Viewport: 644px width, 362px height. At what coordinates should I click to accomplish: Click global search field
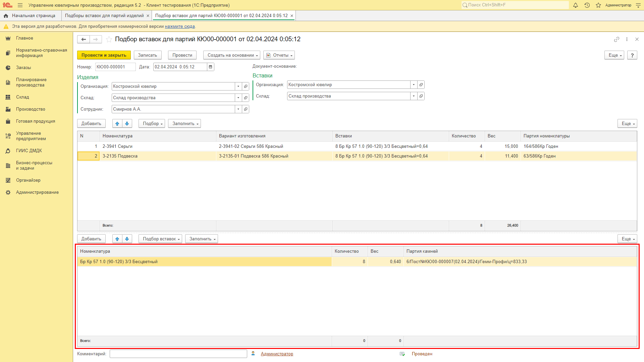(515, 5)
